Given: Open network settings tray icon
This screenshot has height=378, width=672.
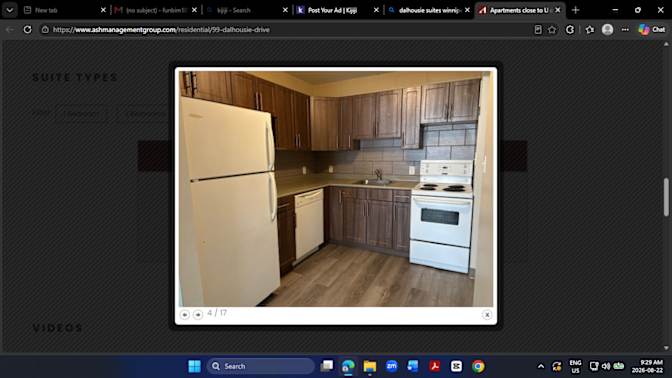Looking at the screenshot, I should tap(594, 366).
